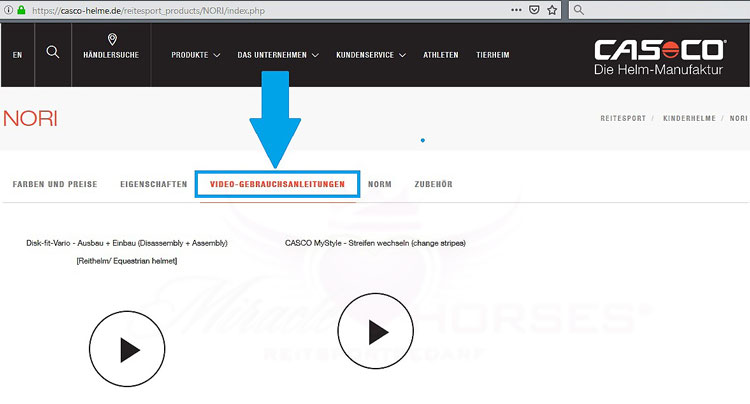Image resolution: width=750 pixels, height=404 pixels.
Task: Expand the Das Unternehmen dropdown menu
Action: click(x=278, y=55)
